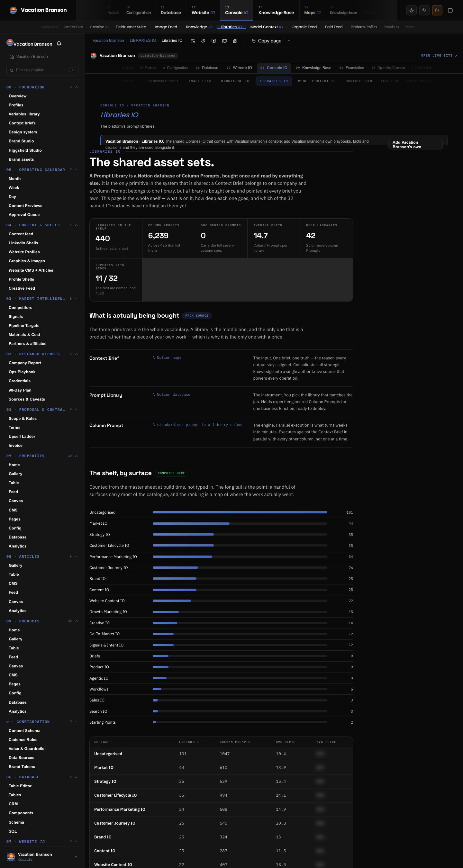The width and height of the screenshot is (463, 868).
Task: Open notifications with the bell icon
Action: click(x=59, y=44)
